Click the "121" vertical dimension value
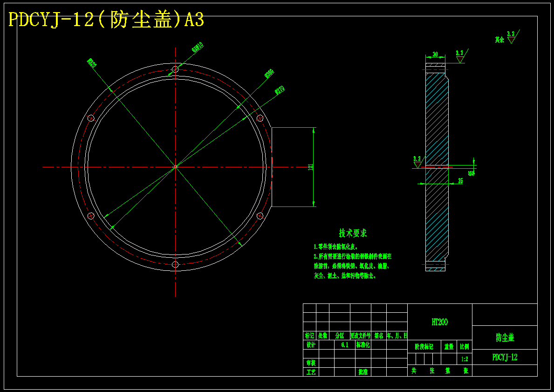This screenshot has height=392, width=554. (x=311, y=167)
